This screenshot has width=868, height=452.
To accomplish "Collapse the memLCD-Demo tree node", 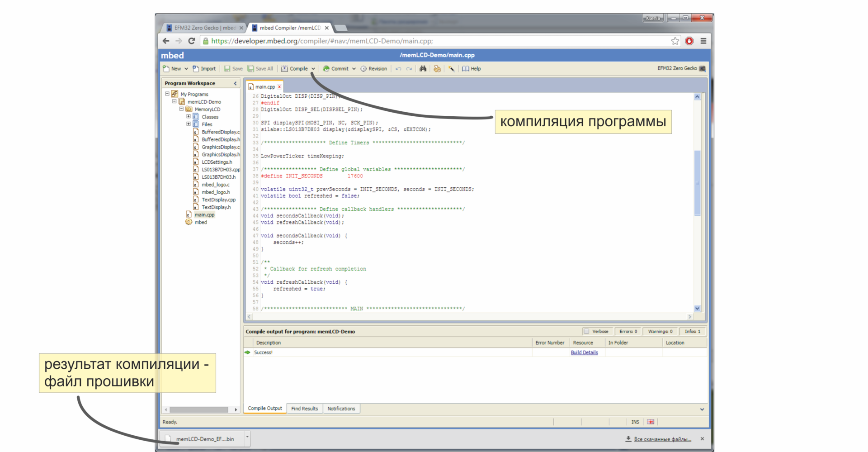I will click(175, 102).
